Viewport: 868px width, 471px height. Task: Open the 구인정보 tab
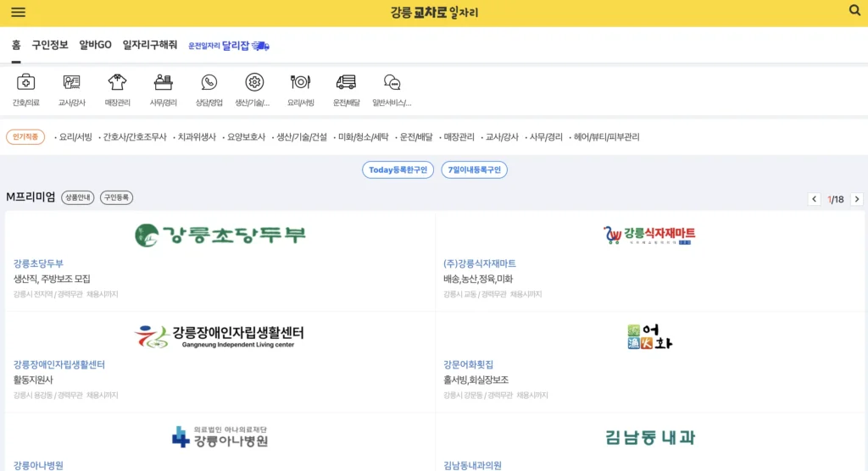[x=50, y=45]
